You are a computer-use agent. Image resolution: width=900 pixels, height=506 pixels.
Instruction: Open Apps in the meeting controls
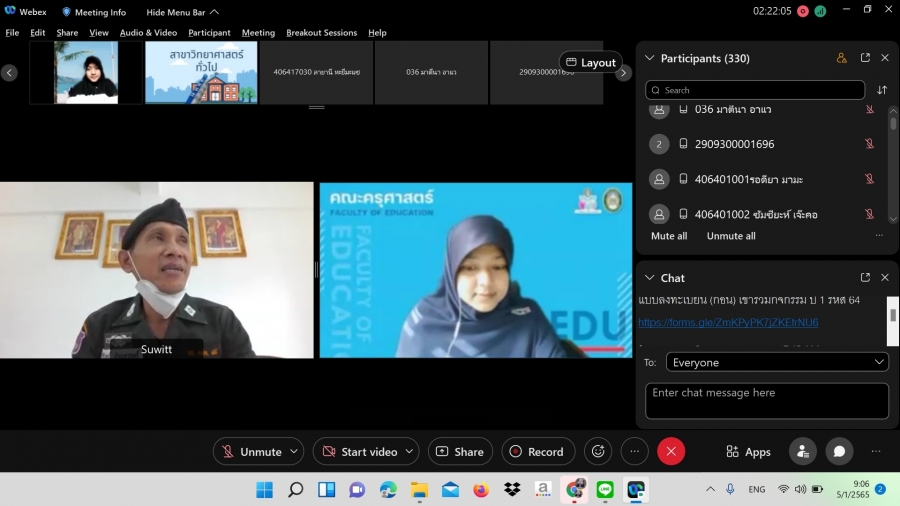point(748,452)
